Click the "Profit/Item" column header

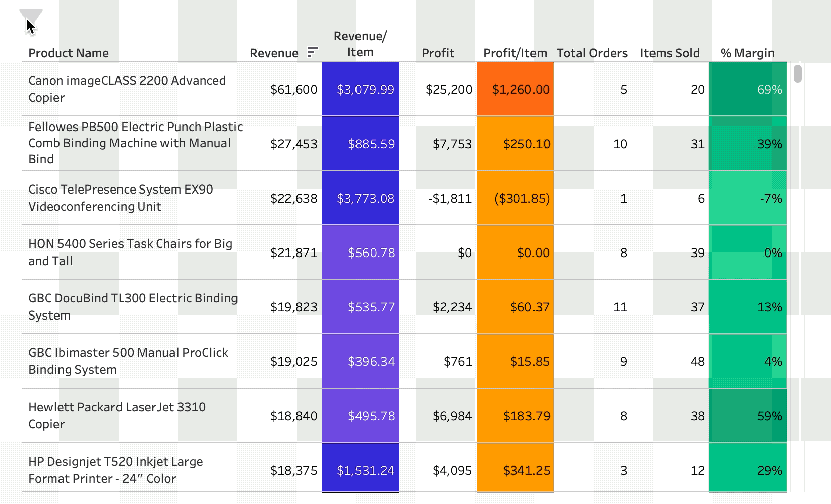pos(515,53)
